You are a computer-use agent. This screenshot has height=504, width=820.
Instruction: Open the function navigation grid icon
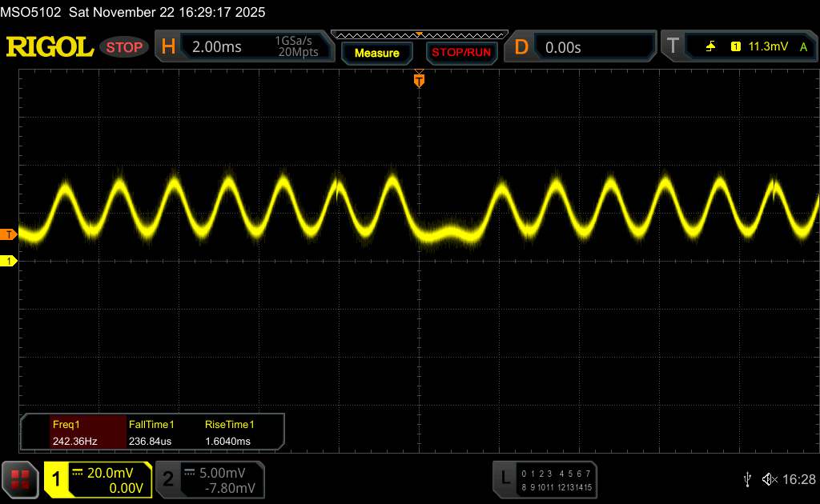point(21,479)
